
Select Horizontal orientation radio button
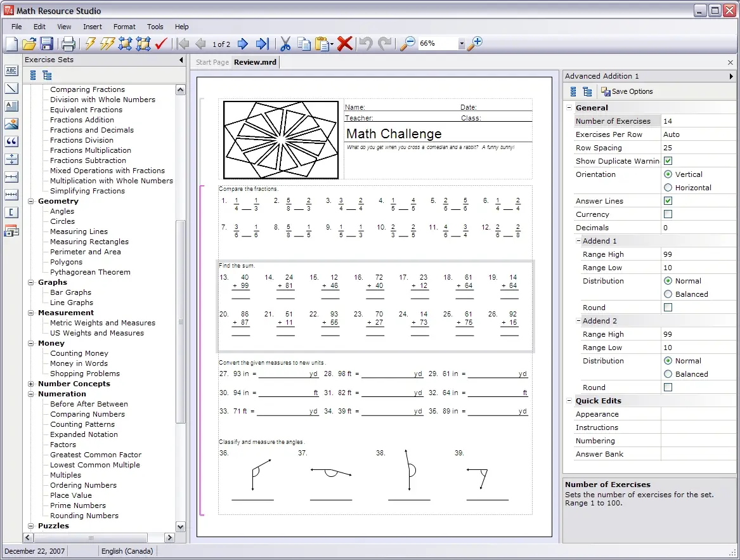point(668,188)
